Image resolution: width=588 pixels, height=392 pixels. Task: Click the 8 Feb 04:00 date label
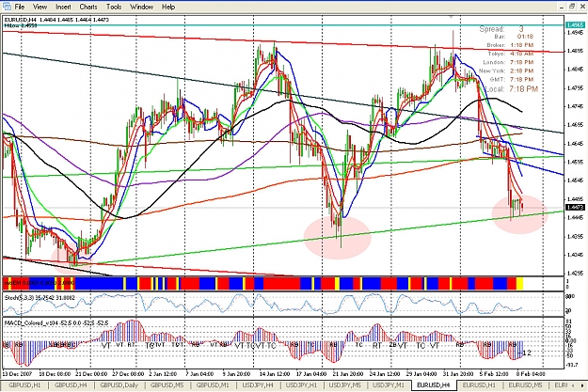pos(530,373)
